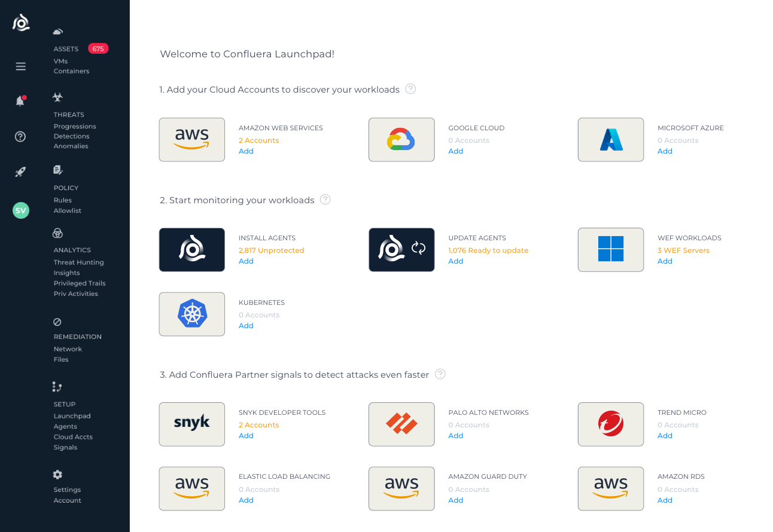Open Allowlist under Policy

(x=67, y=211)
